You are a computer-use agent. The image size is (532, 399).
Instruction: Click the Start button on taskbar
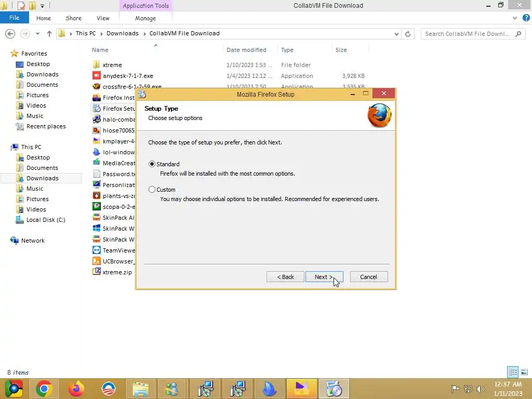coord(14,389)
